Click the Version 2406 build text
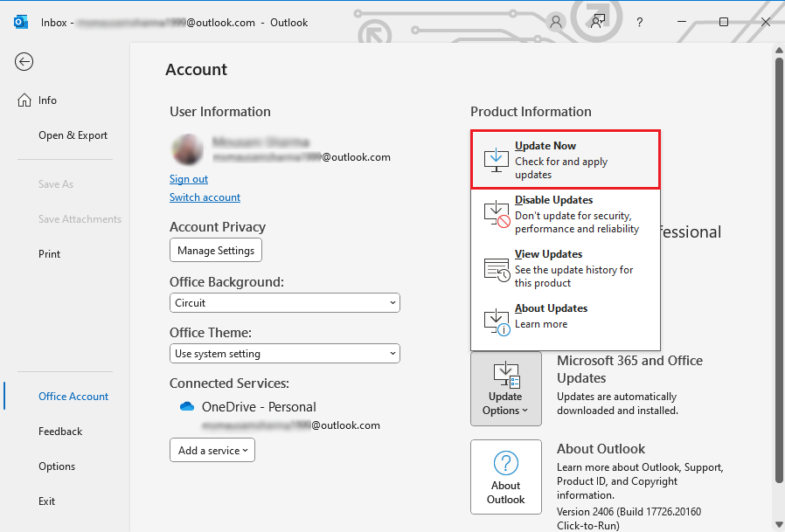The height and width of the screenshot is (532, 785). click(629, 519)
